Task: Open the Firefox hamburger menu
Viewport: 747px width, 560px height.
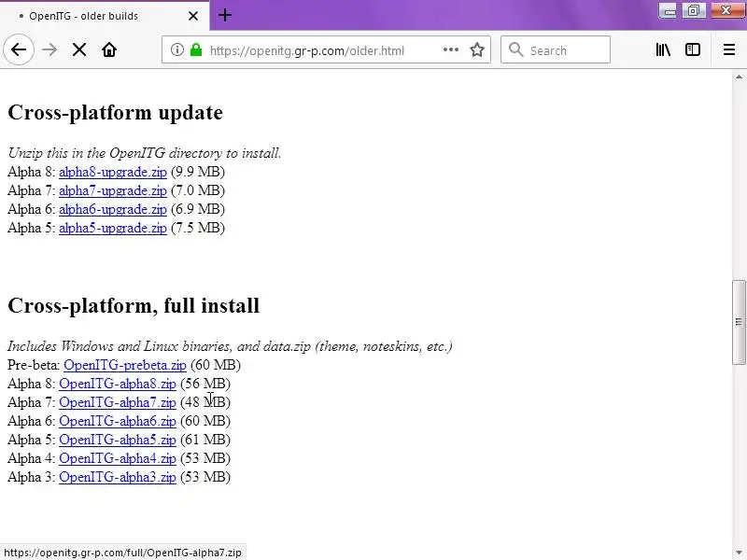Action: 729,49
